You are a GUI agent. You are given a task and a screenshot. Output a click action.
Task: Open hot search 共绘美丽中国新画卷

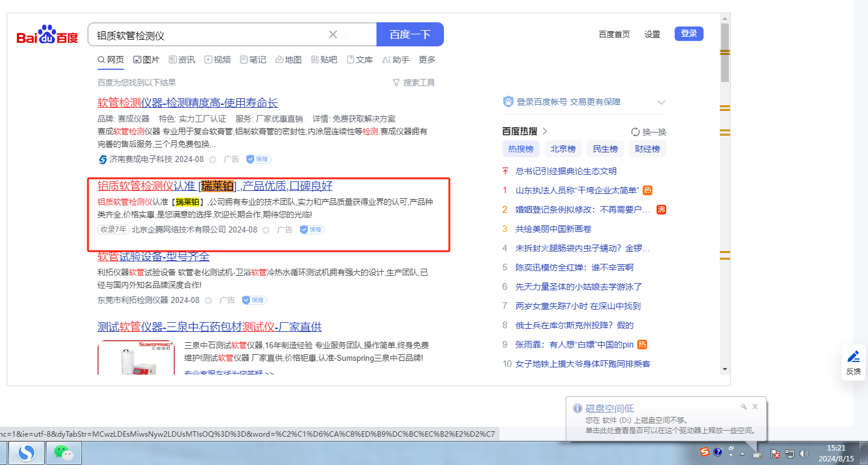tap(554, 229)
